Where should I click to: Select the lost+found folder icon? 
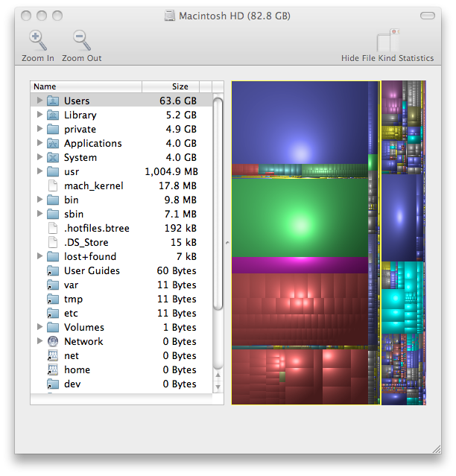[x=53, y=256]
